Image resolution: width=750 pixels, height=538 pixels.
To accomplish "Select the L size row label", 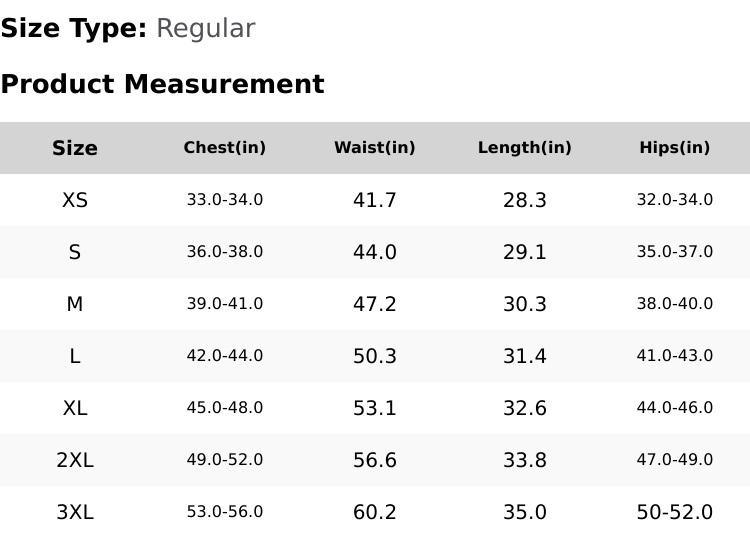I will coord(75,356).
